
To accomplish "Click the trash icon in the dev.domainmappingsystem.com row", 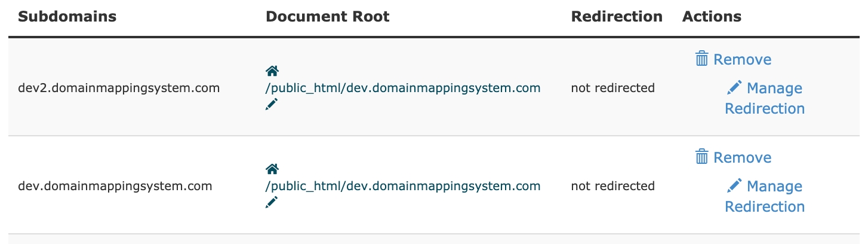I will [702, 157].
